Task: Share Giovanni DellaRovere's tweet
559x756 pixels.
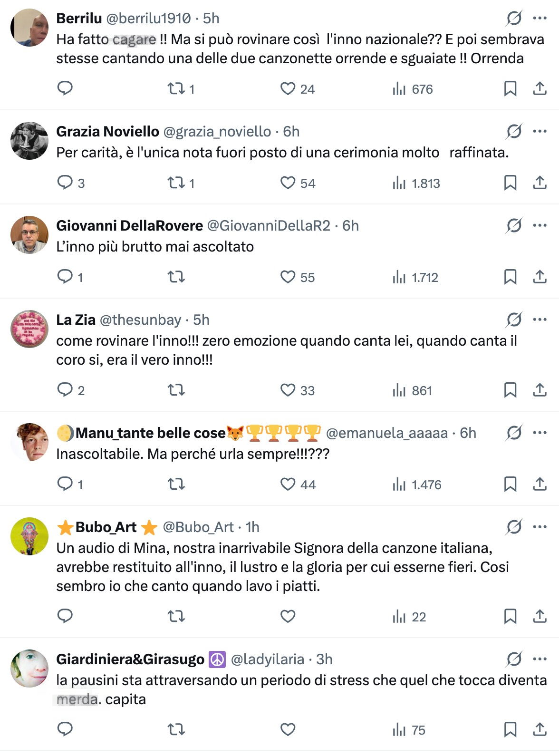Action: pos(540,277)
